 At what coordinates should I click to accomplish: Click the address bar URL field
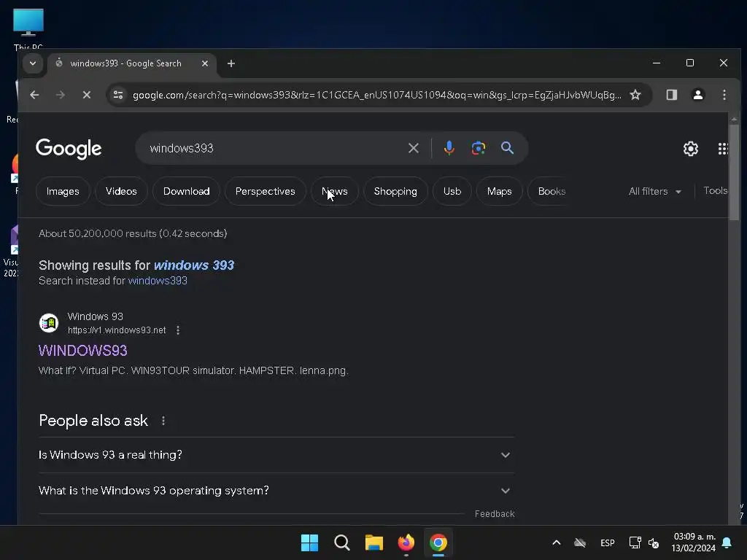[377, 95]
